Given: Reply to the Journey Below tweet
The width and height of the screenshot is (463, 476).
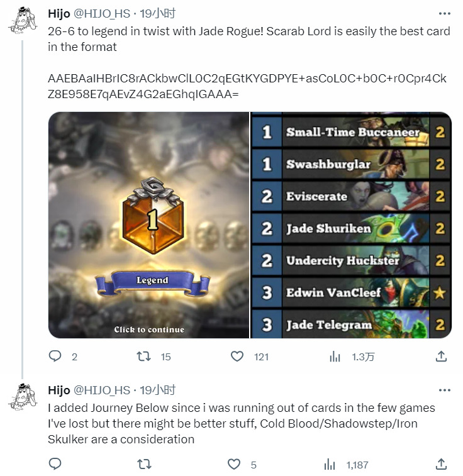Looking at the screenshot, I should tap(55, 464).
